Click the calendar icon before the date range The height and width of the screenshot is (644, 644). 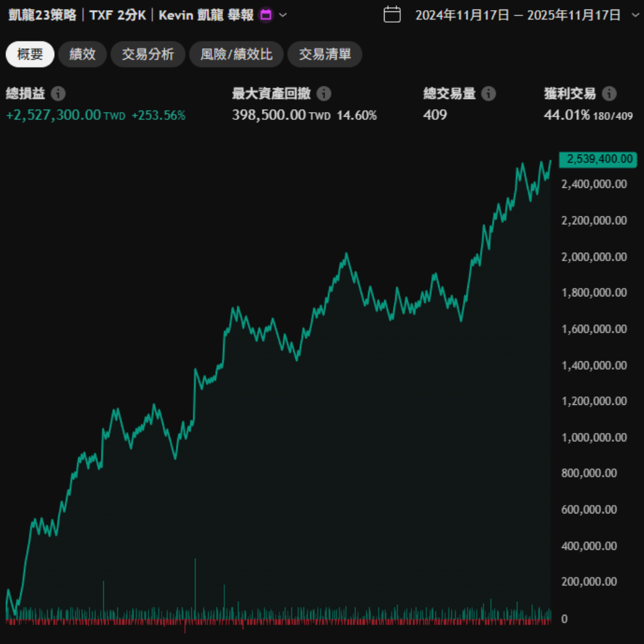coord(392,15)
